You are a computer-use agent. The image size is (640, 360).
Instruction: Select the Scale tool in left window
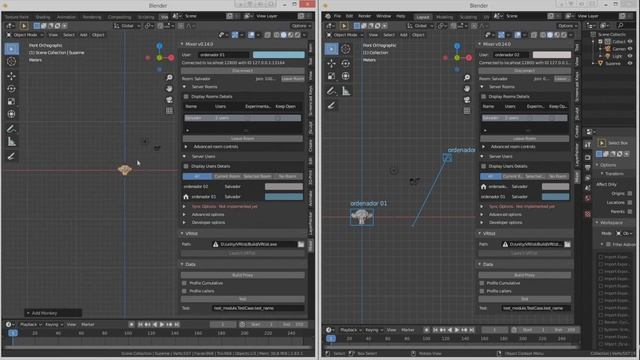pyautogui.click(x=11, y=101)
